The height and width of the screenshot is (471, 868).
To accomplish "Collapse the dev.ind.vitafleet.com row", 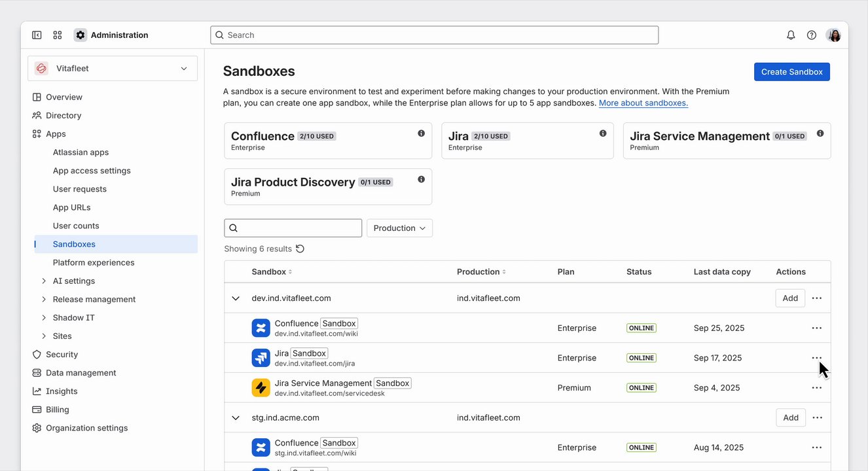I will coord(236,298).
